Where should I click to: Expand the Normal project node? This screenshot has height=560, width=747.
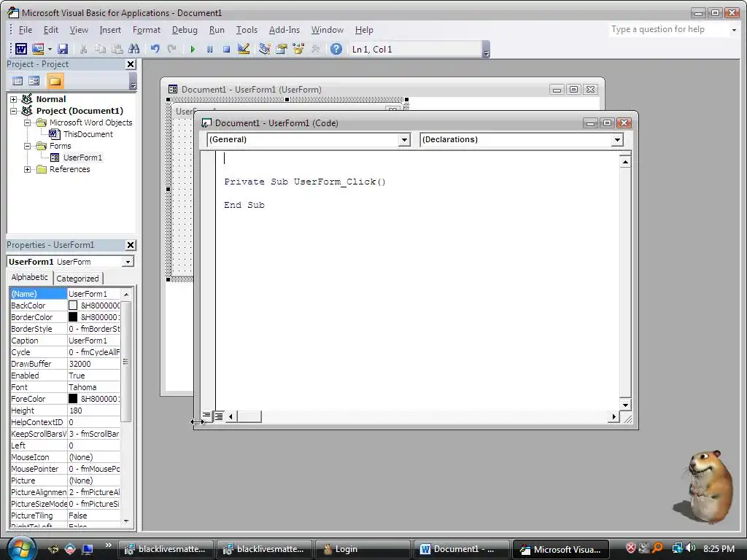(x=13, y=99)
